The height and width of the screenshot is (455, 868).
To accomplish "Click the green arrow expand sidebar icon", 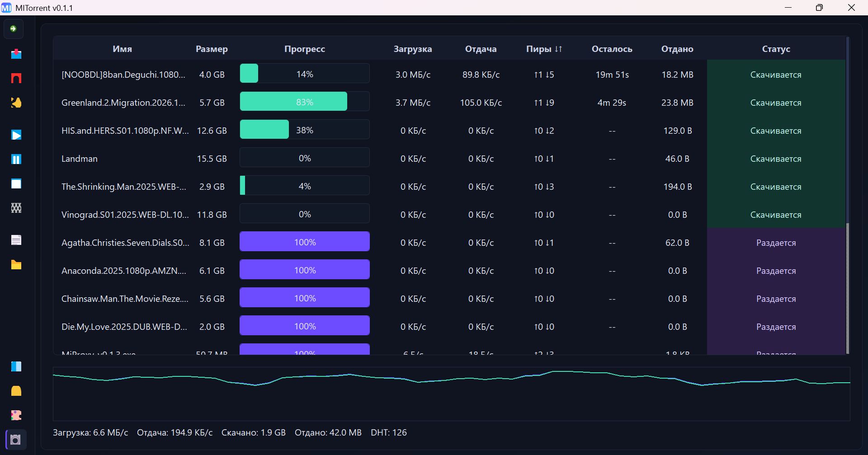I will (14, 29).
